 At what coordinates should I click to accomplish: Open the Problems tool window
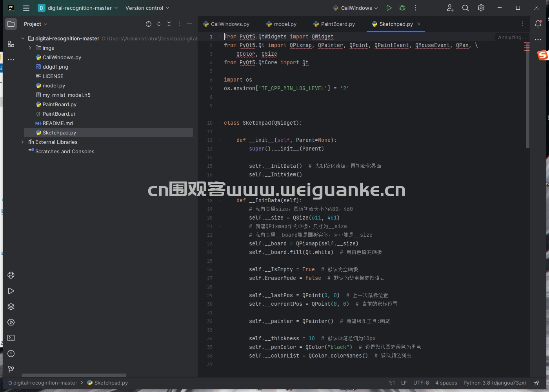tap(11, 354)
